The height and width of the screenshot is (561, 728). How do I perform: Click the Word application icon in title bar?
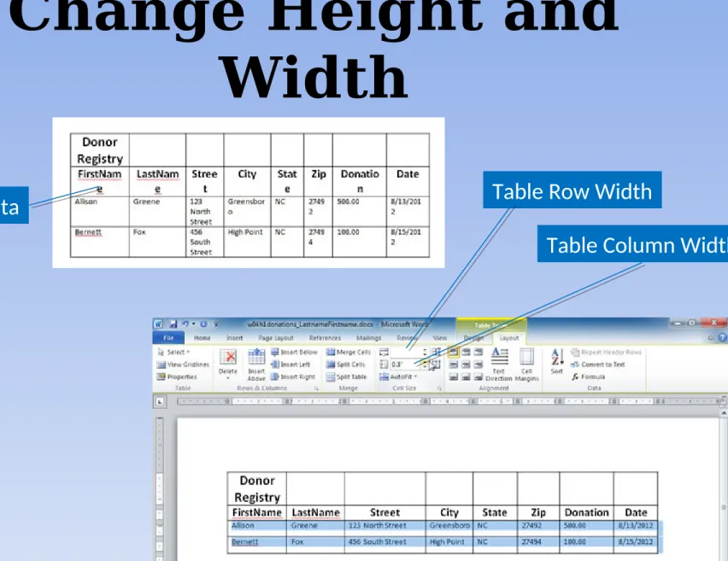158,324
